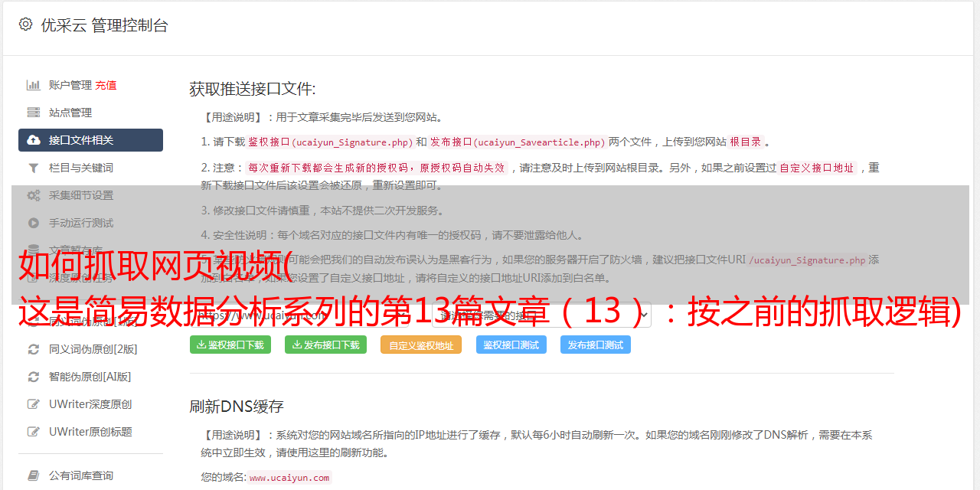The image size is (980, 490).
Task: Open 账户管理 in the sidebar
Action: tap(70, 85)
